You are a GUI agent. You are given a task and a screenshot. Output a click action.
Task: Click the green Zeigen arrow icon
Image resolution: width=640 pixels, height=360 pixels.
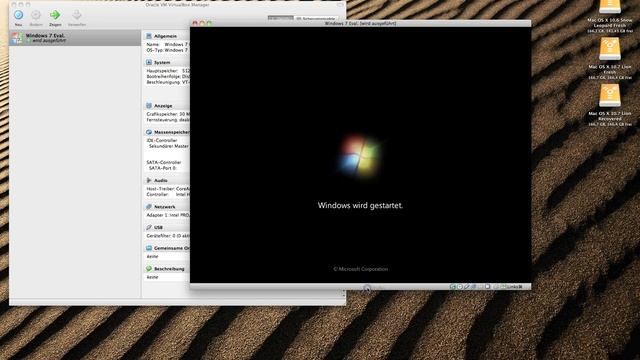point(55,16)
